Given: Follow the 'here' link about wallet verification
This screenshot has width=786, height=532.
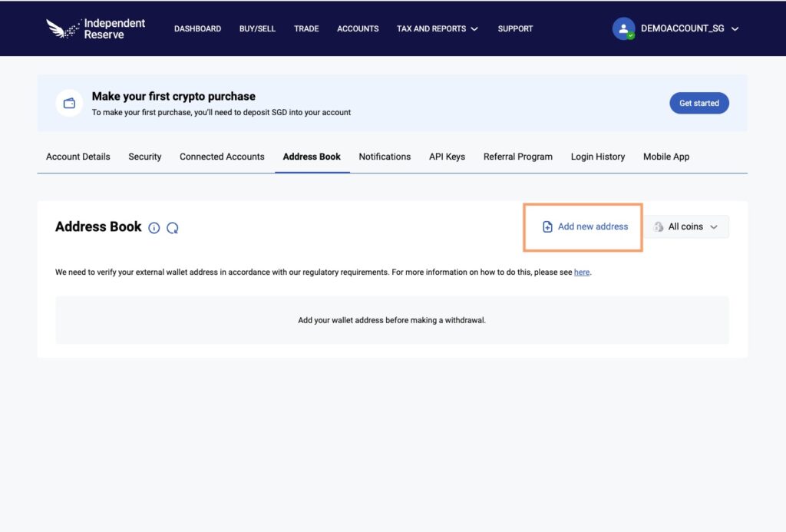Looking at the screenshot, I should pos(582,272).
